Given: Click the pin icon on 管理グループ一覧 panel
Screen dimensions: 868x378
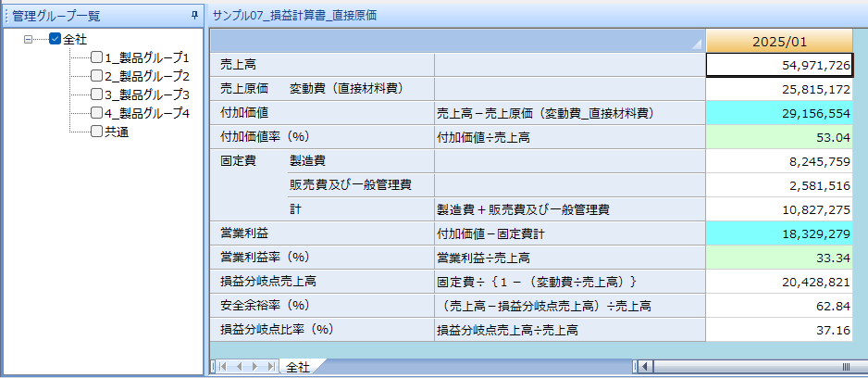Looking at the screenshot, I should (x=194, y=16).
